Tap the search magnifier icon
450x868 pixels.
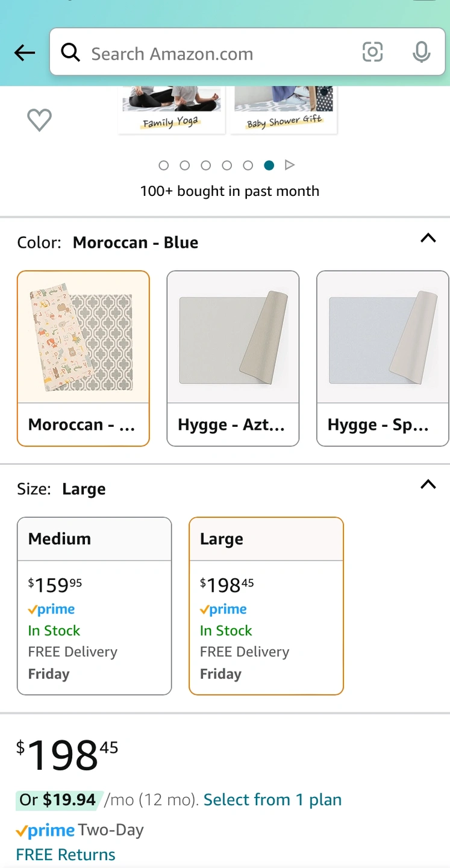(70, 53)
